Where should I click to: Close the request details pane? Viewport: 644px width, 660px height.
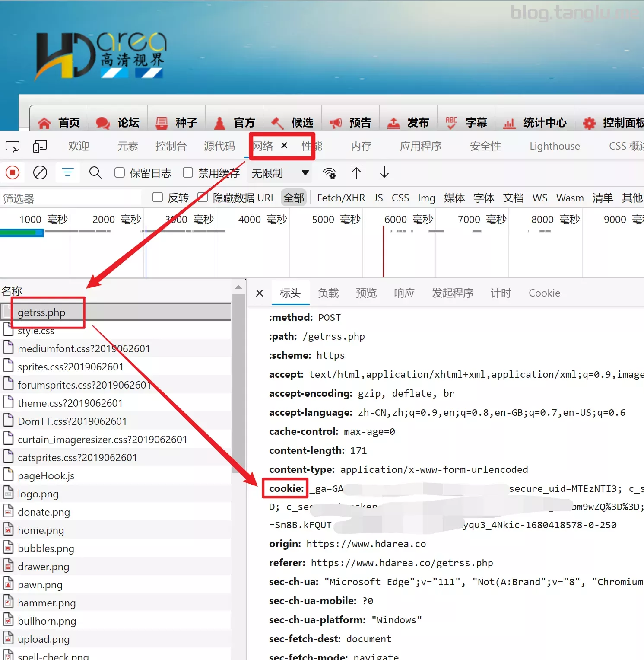260,293
